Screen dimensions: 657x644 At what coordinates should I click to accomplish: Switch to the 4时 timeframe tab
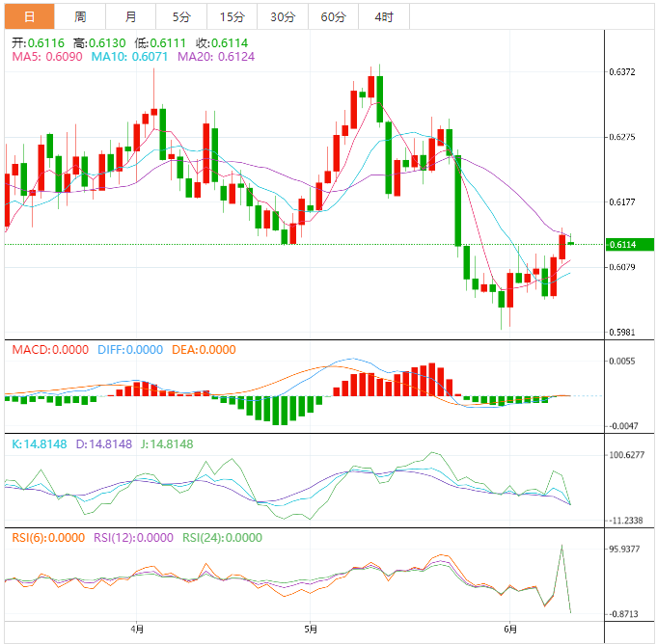coord(383,16)
